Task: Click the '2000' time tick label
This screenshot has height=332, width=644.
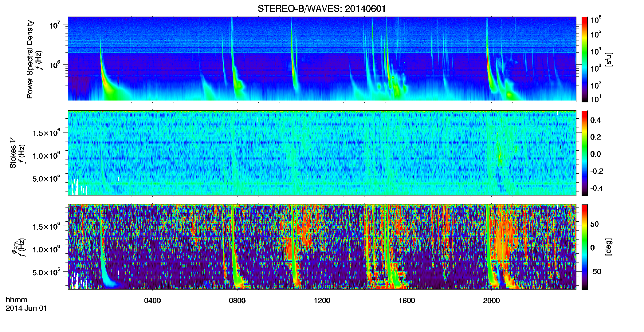Action: coord(492,300)
